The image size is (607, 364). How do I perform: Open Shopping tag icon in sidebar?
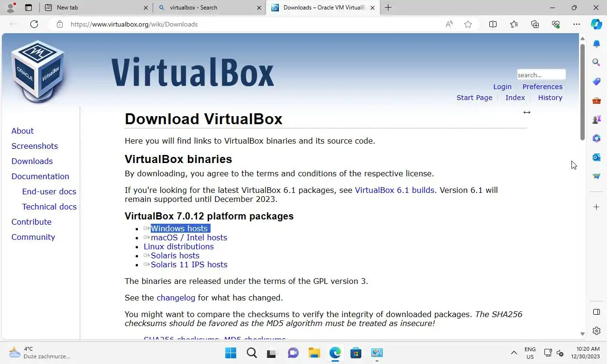597,82
